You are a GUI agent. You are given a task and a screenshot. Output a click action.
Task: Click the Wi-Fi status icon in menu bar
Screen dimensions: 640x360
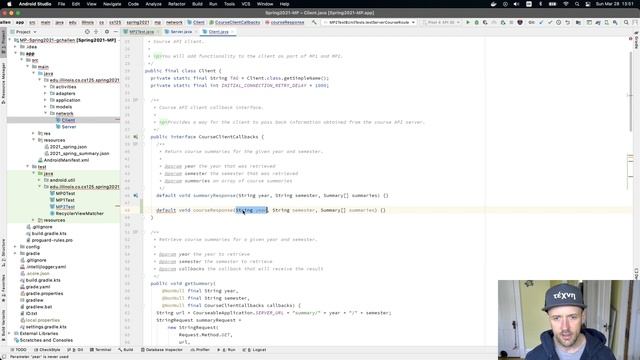565,4
